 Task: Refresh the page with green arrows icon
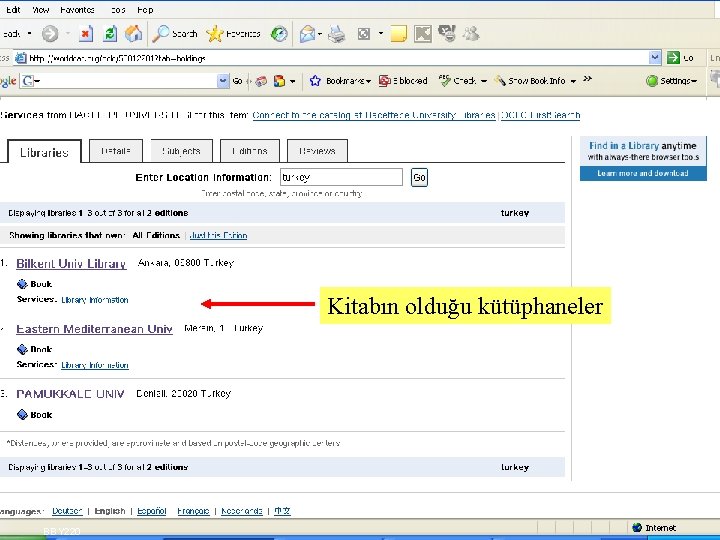click(110, 34)
